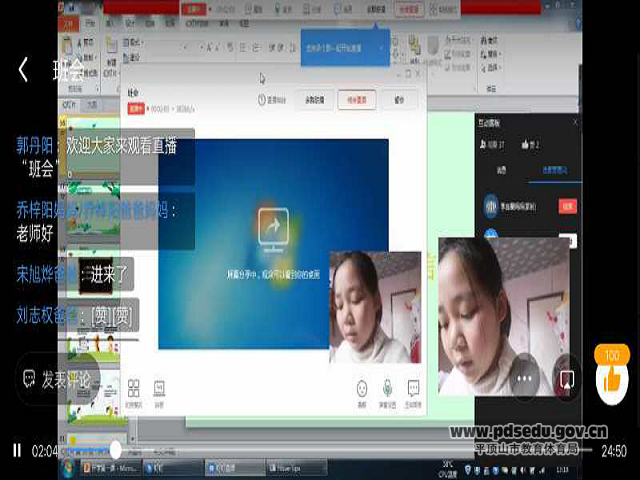Click the smiley face icon in meeting toolbar
This screenshot has height=480, width=640.
(361, 390)
